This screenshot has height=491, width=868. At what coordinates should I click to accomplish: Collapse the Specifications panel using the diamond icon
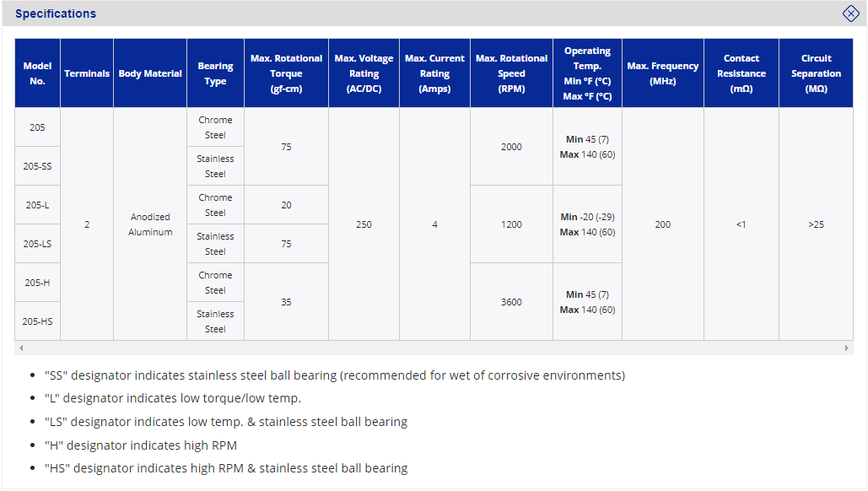850,13
